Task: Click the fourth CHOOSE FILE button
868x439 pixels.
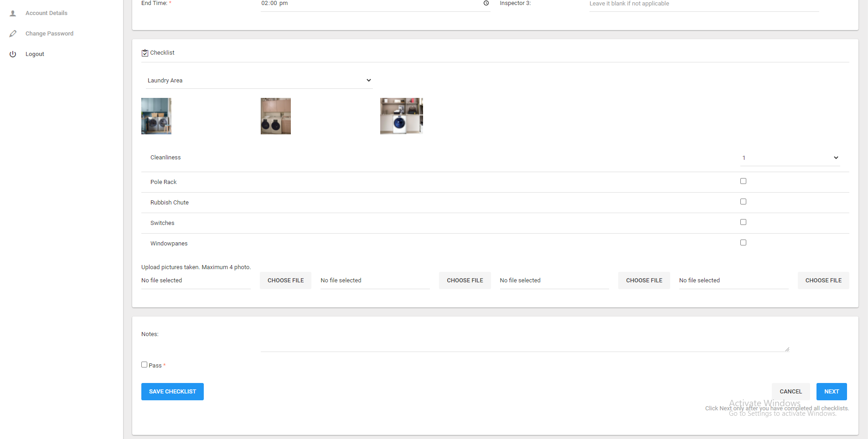Action: 823,281
